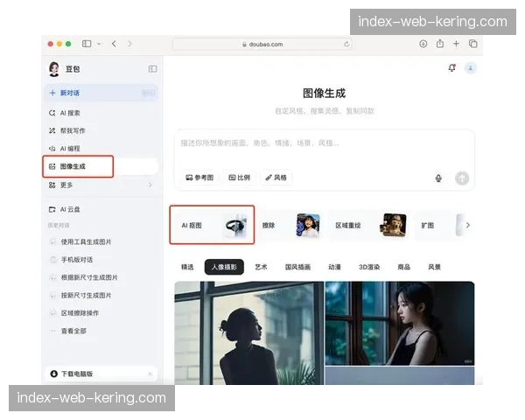Image resolution: width=525 pixels, height=420 pixels.
Task: Show Safari tab overview icon
Action: click(473, 44)
